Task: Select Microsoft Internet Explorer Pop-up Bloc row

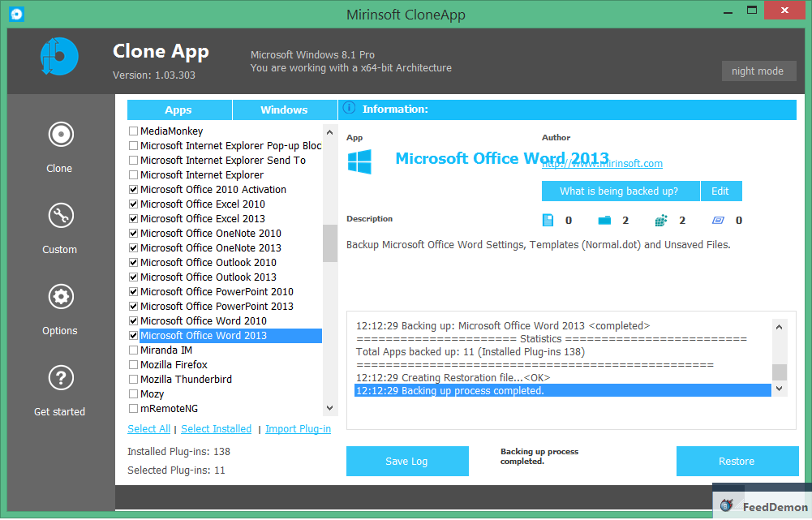Action: click(226, 146)
